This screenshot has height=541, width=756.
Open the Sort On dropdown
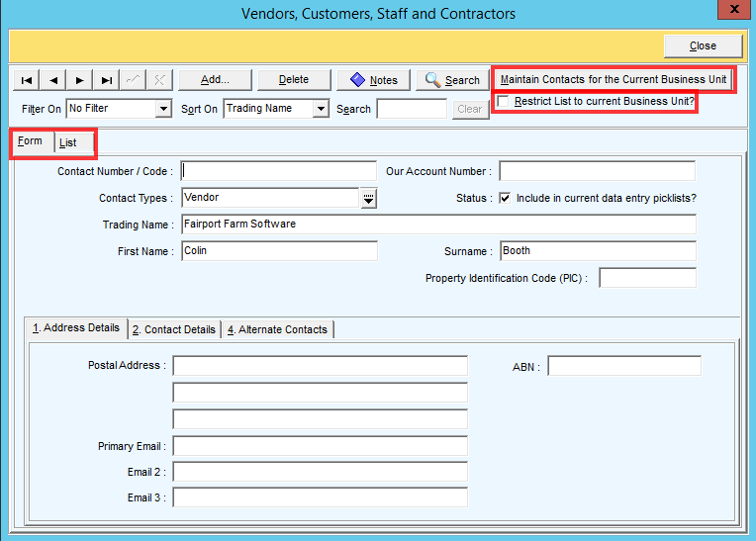[321, 109]
